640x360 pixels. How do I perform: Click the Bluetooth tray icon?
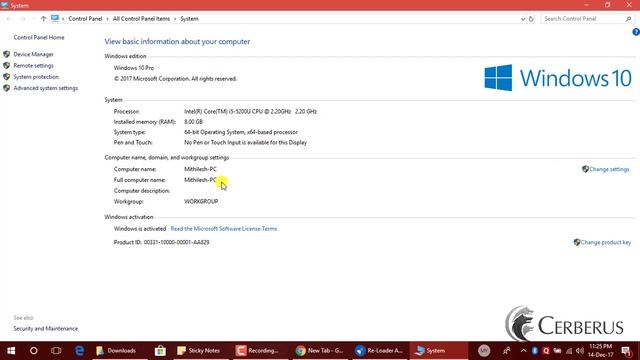tap(535, 351)
